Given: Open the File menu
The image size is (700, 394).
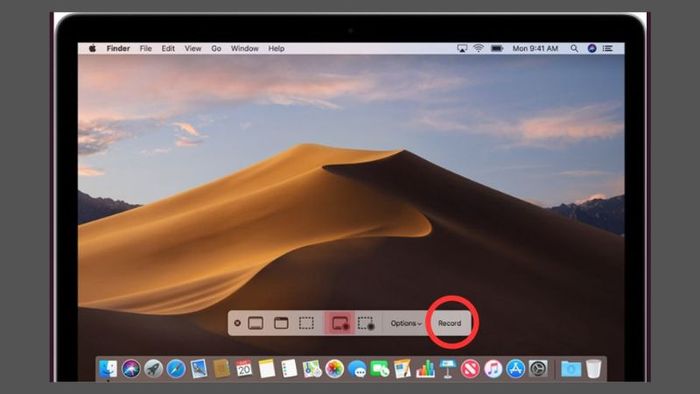Looking at the screenshot, I should click(x=146, y=48).
